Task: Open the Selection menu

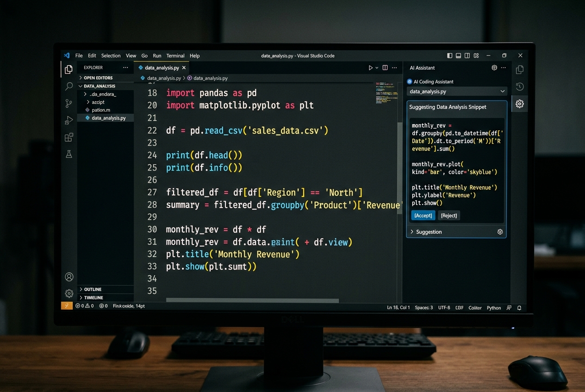Action: pos(111,55)
